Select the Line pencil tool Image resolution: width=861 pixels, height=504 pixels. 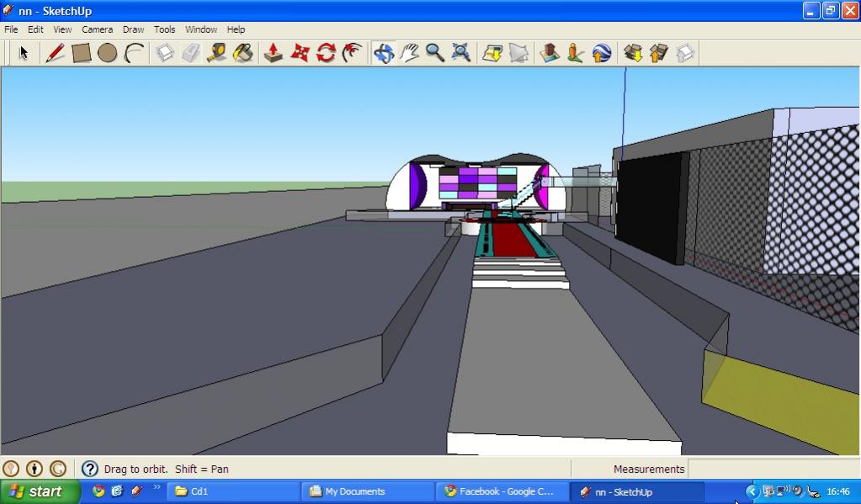click(x=56, y=53)
